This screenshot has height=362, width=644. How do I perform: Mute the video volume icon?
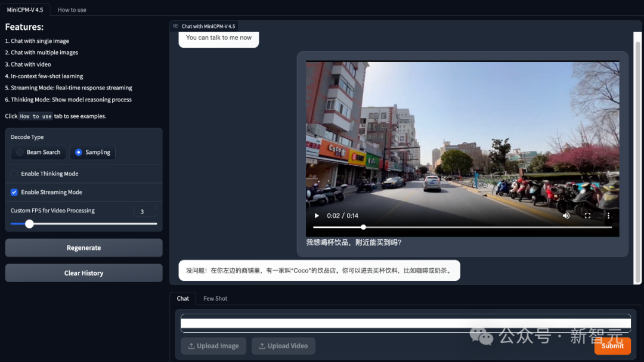pyautogui.click(x=566, y=215)
